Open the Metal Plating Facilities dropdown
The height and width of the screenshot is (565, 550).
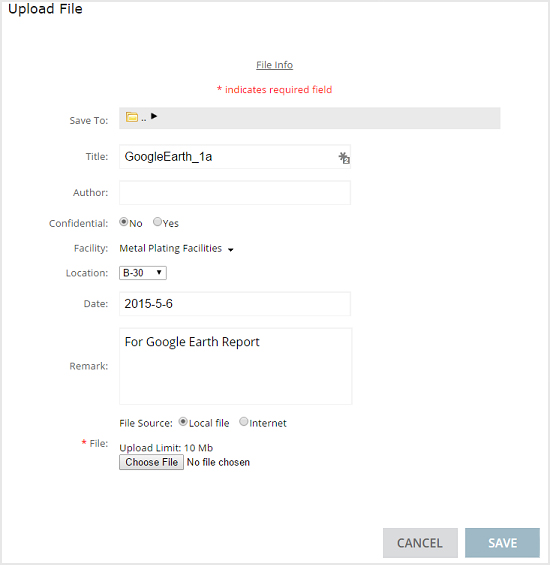pyautogui.click(x=176, y=248)
